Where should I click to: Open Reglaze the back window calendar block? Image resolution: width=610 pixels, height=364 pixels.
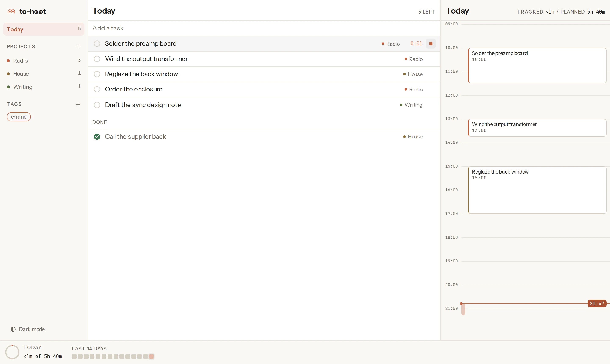[537, 190]
